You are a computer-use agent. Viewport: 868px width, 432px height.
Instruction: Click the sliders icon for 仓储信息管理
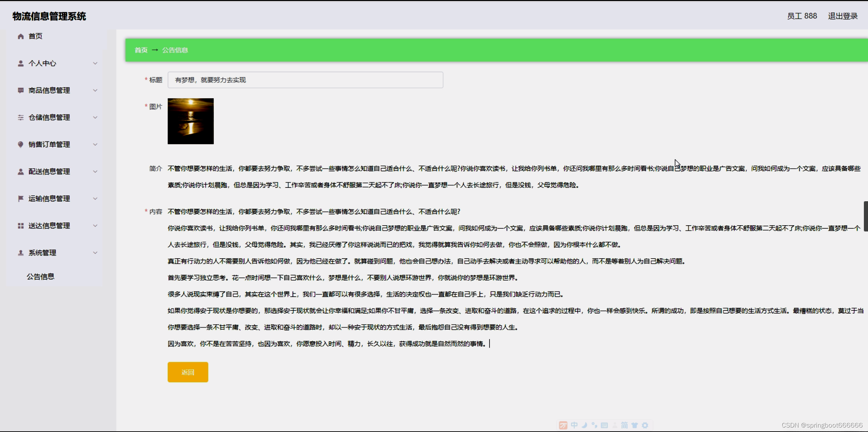21,117
